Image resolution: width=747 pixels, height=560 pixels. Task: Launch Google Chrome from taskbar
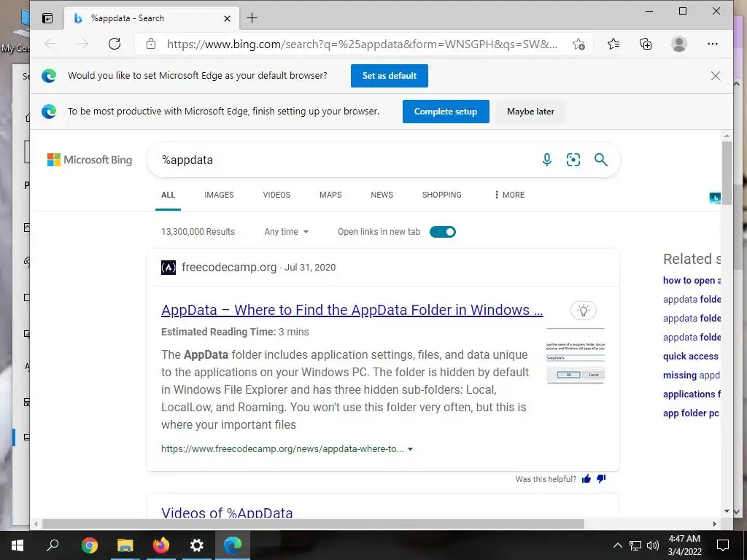[x=89, y=545]
